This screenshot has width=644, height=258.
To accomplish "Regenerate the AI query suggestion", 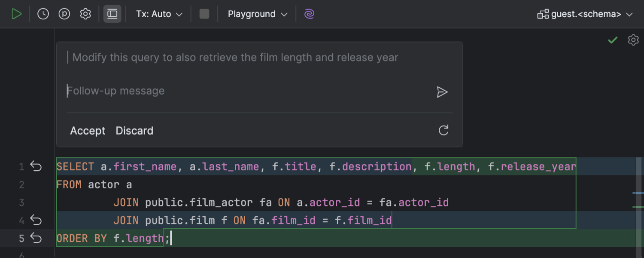I will click(x=443, y=130).
